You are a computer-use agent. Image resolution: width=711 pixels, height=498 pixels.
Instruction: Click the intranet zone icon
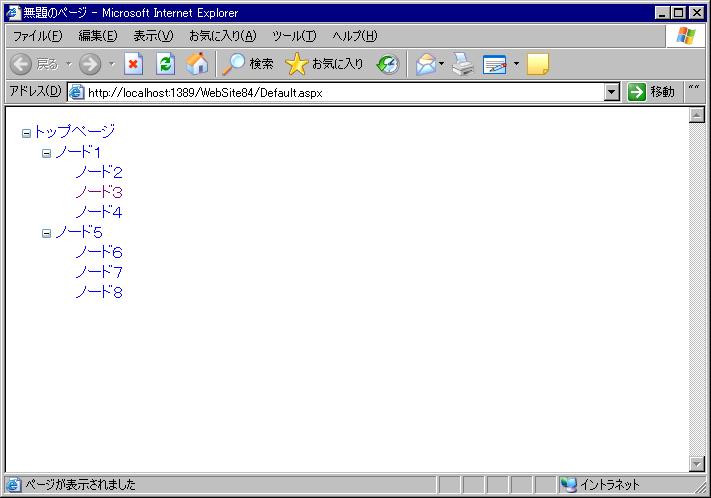pyautogui.click(x=568, y=485)
